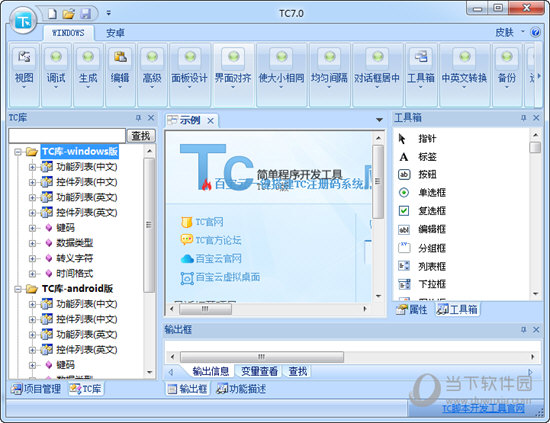Expand 控件列表(中文) under TC库-windows版
The height and width of the screenshot is (423, 550).
tap(33, 182)
